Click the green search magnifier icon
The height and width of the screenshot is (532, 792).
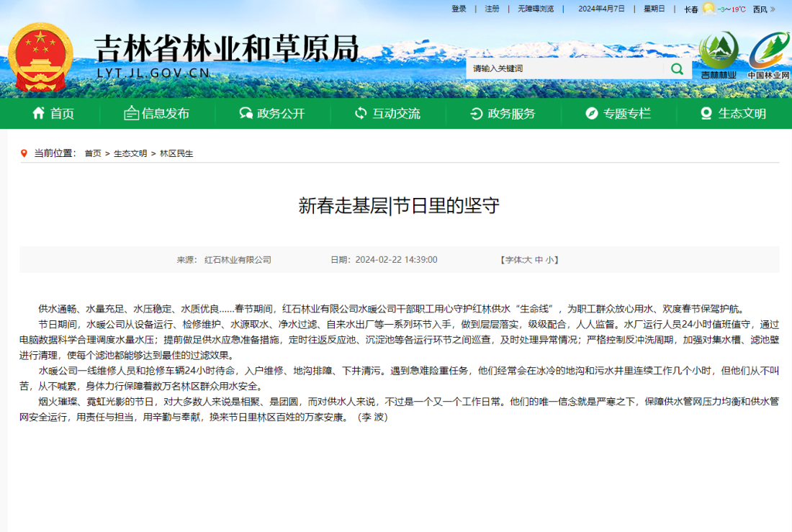(677, 68)
